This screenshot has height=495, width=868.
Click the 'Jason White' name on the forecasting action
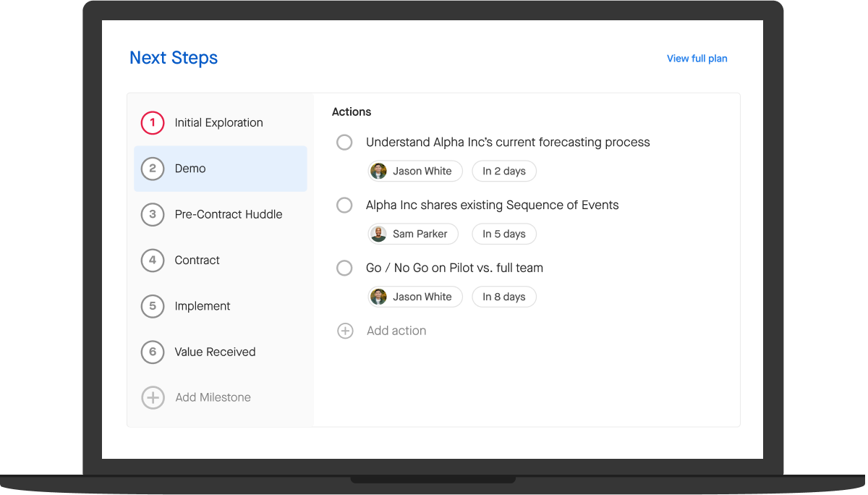coord(422,172)
